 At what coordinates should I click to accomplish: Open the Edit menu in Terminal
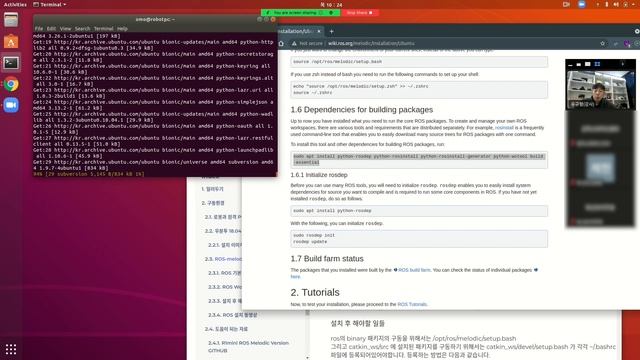(51, 29)
